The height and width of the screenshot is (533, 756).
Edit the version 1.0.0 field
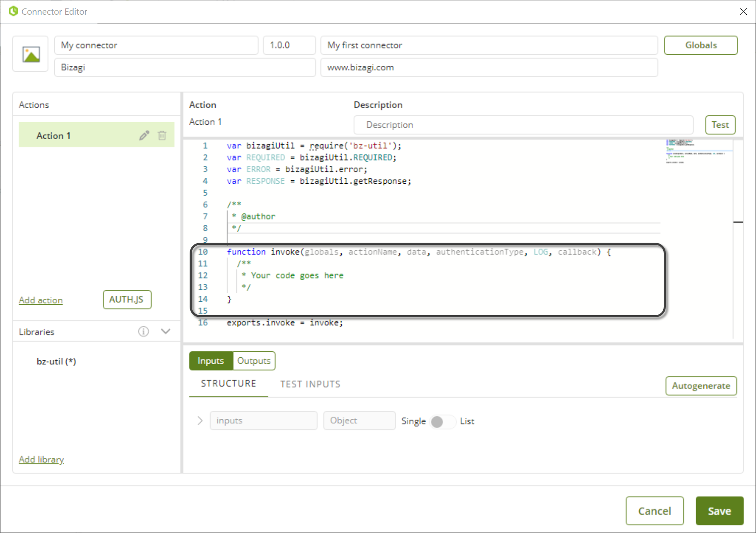point(290,45)
